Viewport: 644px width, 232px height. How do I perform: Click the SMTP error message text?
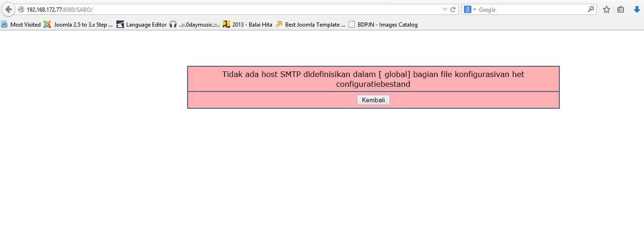point(373,79)
